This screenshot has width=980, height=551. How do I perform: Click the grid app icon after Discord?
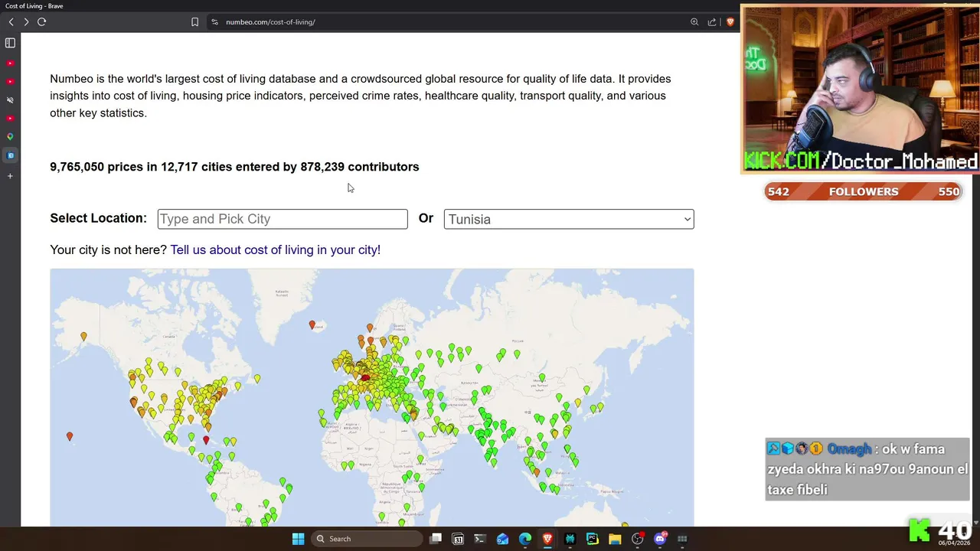(x=682, y=539)
